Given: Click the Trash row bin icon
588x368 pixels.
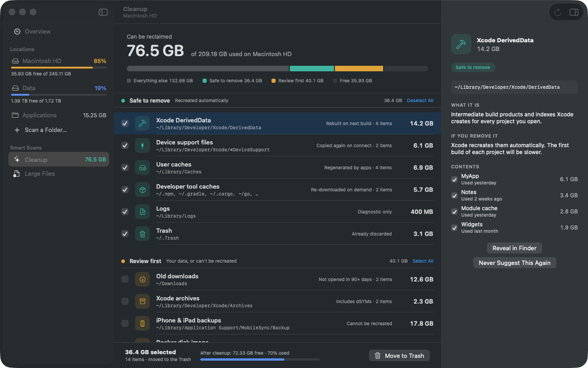Looking at the screenshot, I should pyautogui.click(x=142, y=234).
